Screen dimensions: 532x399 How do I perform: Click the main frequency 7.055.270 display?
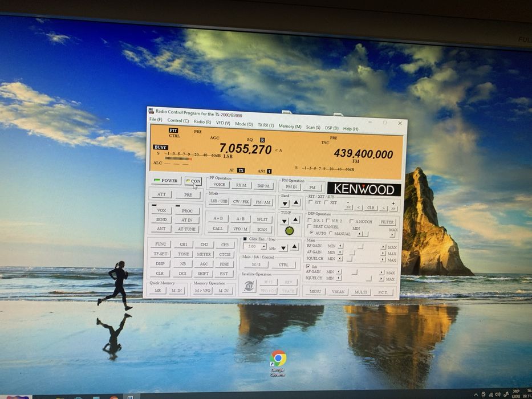(x=245, y=149)
